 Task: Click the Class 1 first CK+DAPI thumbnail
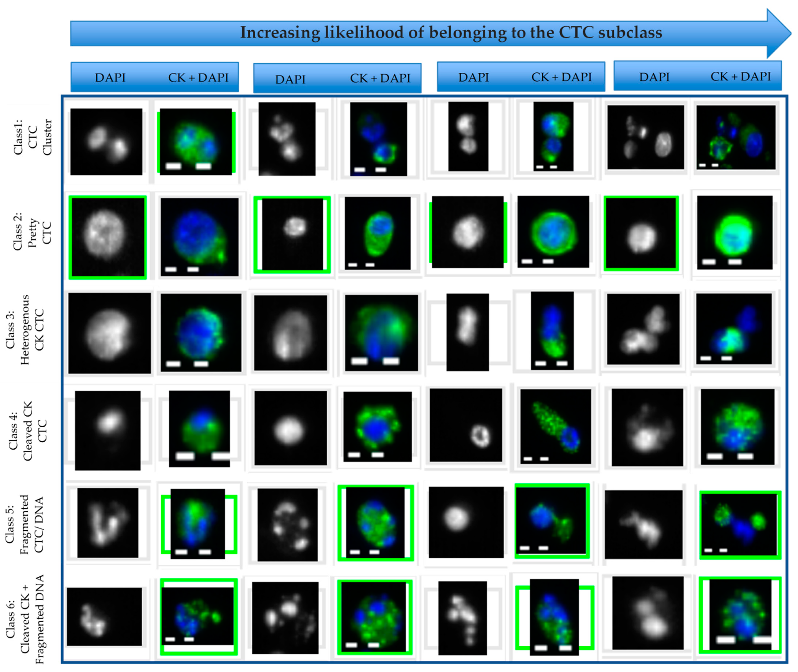[x=196, y=142]
